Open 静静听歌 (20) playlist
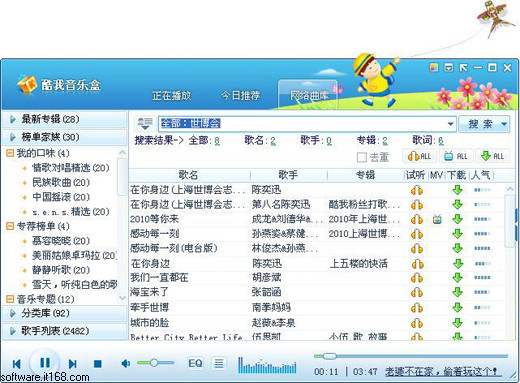The width and height of the screenshot is (520, 383). coord(61,270)
